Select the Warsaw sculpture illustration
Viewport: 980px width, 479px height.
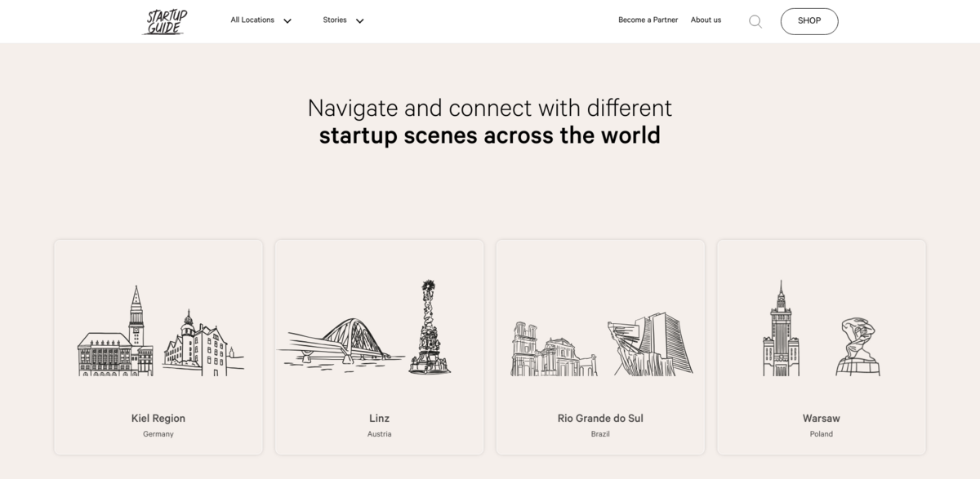856,347
